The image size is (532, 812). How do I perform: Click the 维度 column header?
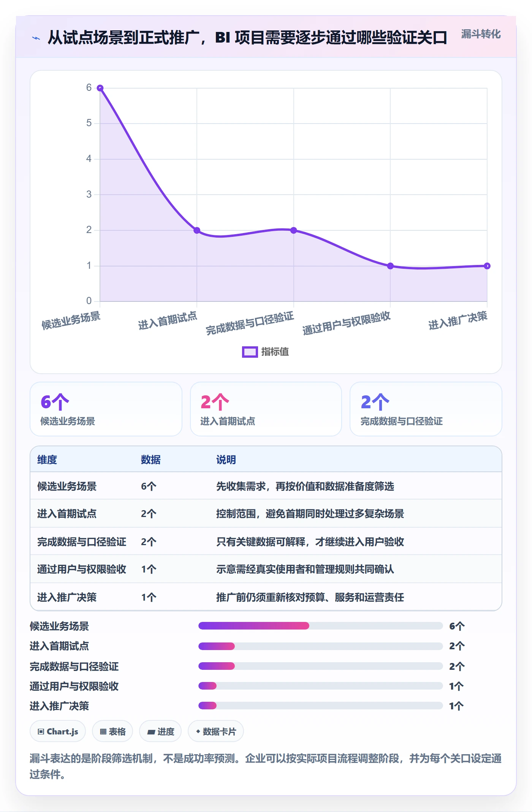pyautogui.click(x=47, y=460)
